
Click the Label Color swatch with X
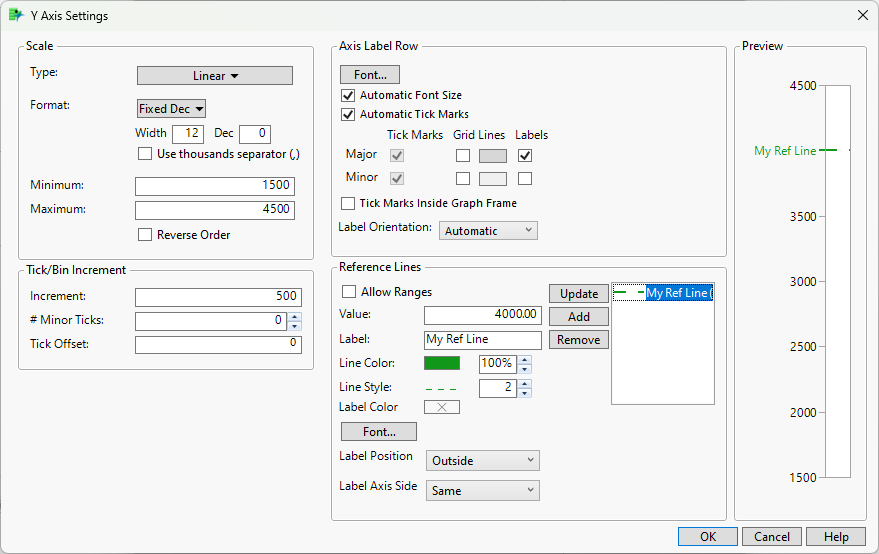pos(441,407)
